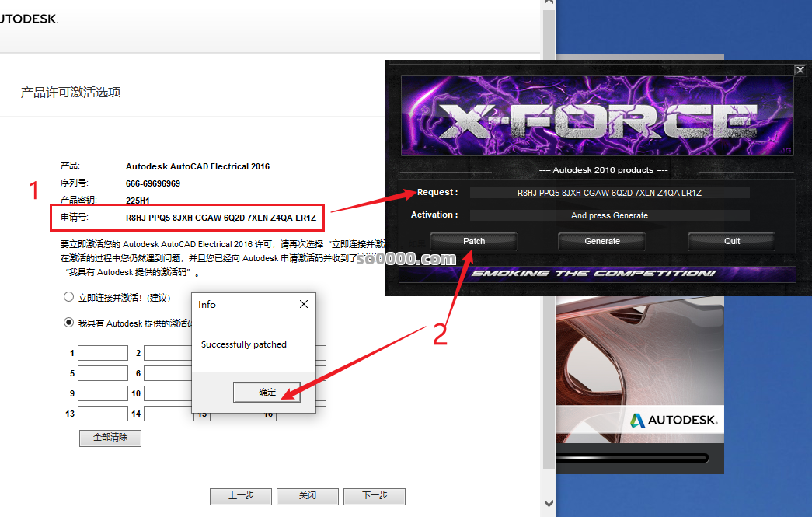This screenshot has width=812, height=517.
Task: Select 我具有 Autodesk 提供的激活码 radio option
Action: pos(68,322)
